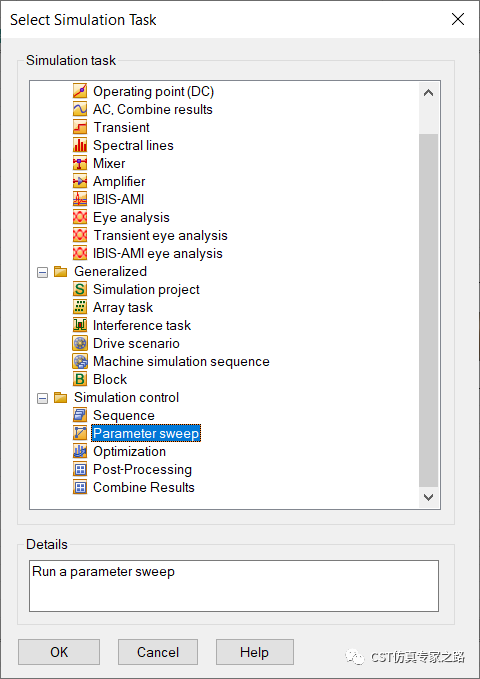Click the Drive scenario icon
Image resolution: width=480 pixels, height=679 pixels.
tap(80, 343)
